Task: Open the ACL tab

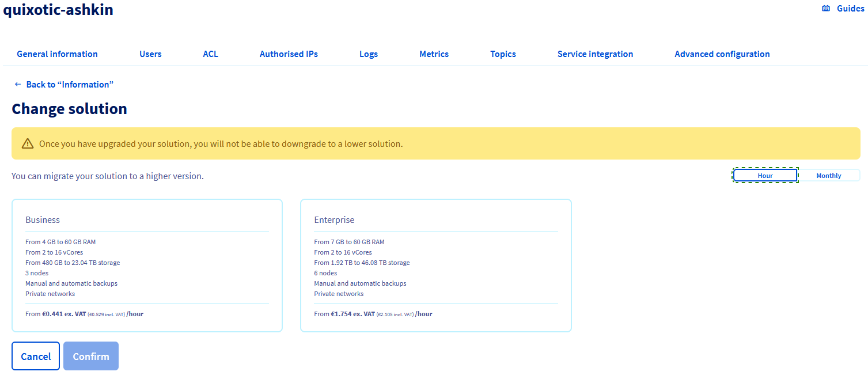Action: tap(210, 54)
